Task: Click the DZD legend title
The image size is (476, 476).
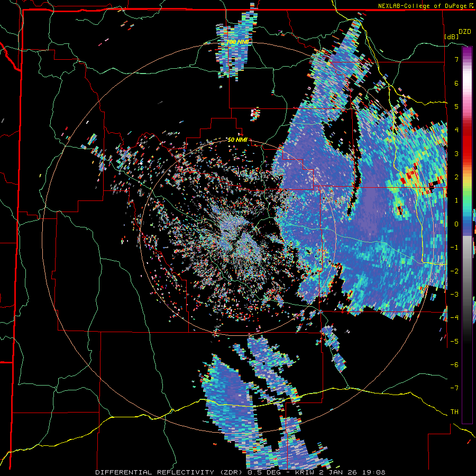Action: pos(465,32)
